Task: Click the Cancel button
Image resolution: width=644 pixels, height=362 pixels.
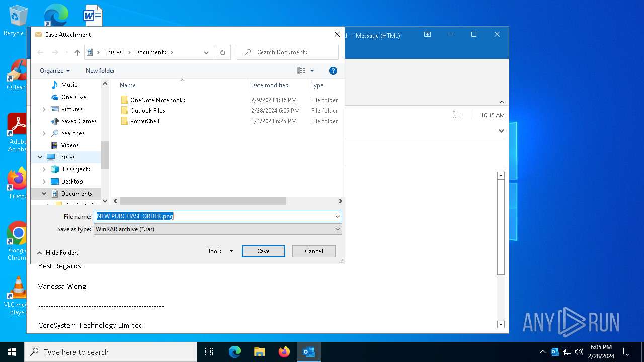Action: pyautogui.click(x=314, y=251)
